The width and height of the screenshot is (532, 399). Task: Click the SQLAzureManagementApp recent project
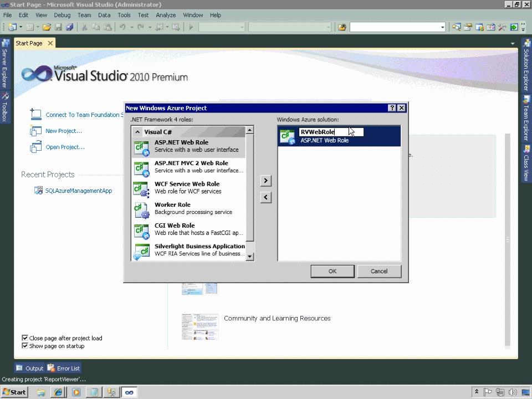click(x=78, y=191)
